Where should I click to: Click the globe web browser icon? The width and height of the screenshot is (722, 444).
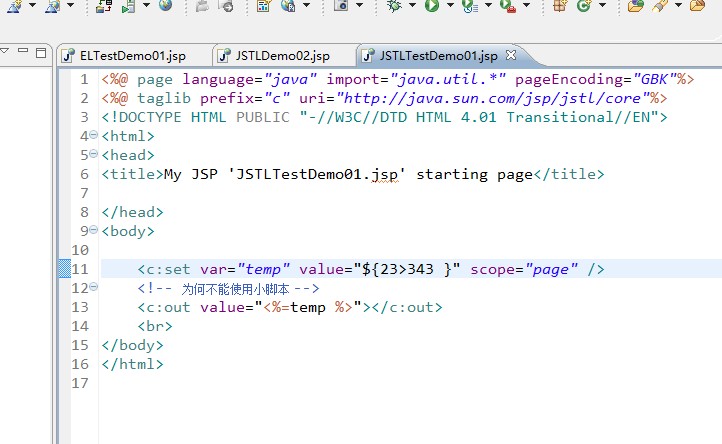(165, 6)
